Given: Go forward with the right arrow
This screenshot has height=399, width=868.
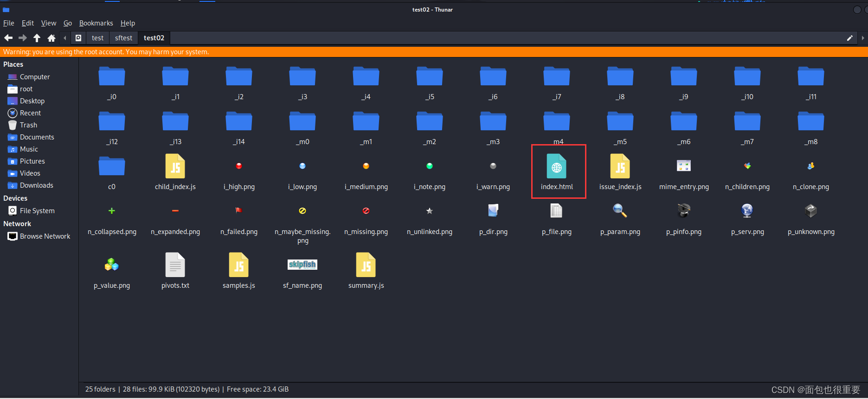Looking at the screenshot, I should (x=22, y=38).
